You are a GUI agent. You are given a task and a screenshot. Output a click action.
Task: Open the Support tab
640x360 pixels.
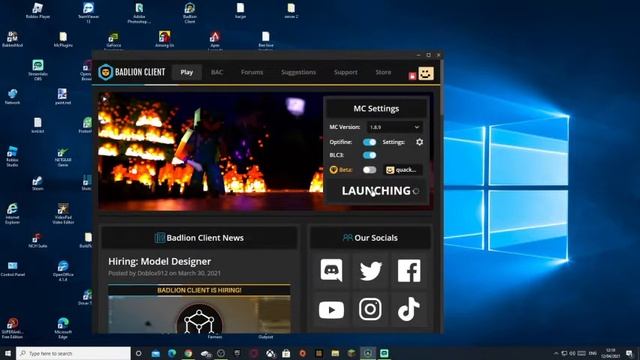[x=345, y=72]
